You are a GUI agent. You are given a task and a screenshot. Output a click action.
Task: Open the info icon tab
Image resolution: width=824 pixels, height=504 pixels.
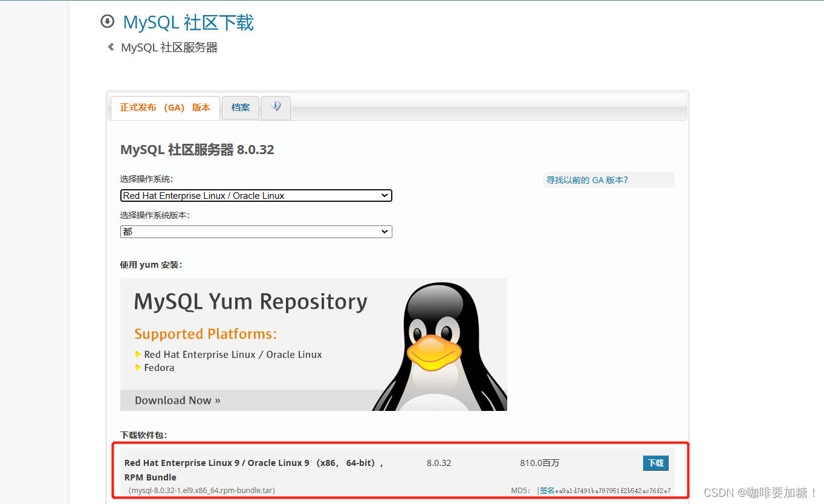[x=276, y=108]
